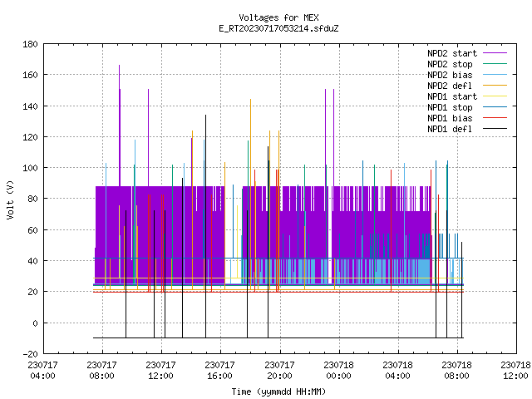Screen dimensions: 532x399
Task: Click the x-axis tick 230718 00:00
Action: click(x=338, y=371)
